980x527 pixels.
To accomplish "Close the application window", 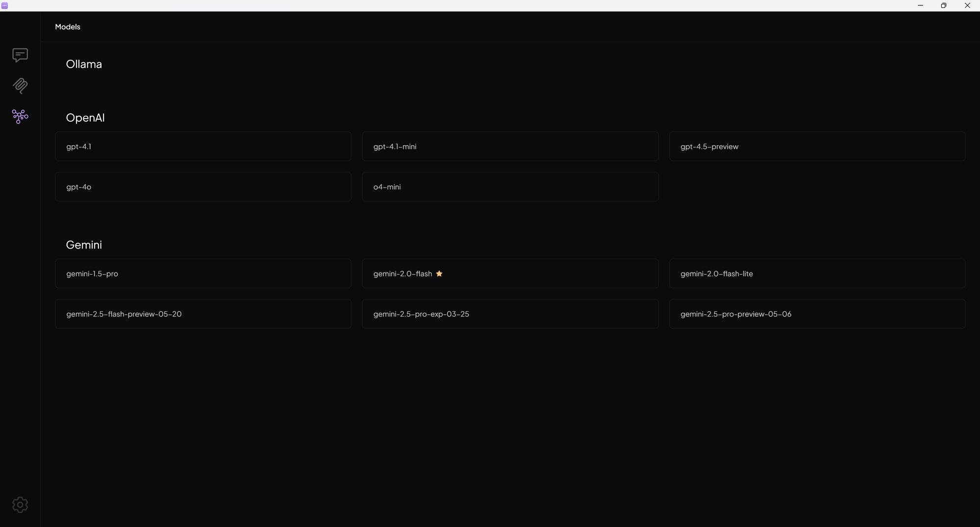I will [967, 5].
